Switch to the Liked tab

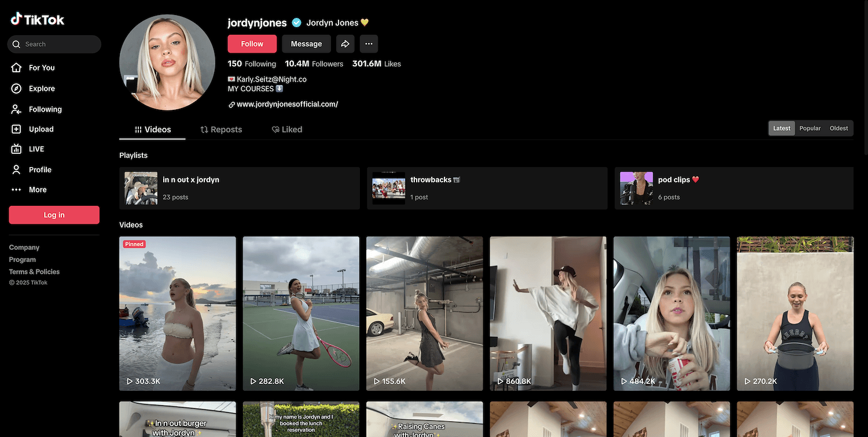pyautogui.click(x=287, y=129)
